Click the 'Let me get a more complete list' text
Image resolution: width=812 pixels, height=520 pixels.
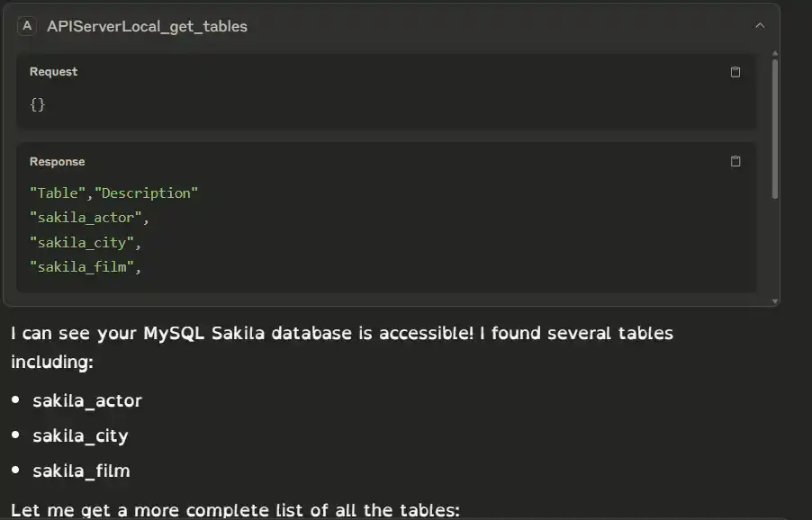pos(235,510)
